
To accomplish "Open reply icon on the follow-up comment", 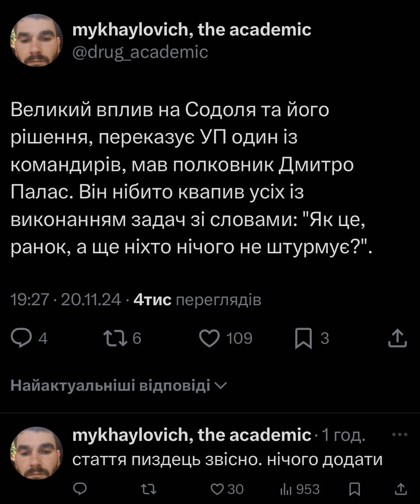I will (x=80, y=489).
